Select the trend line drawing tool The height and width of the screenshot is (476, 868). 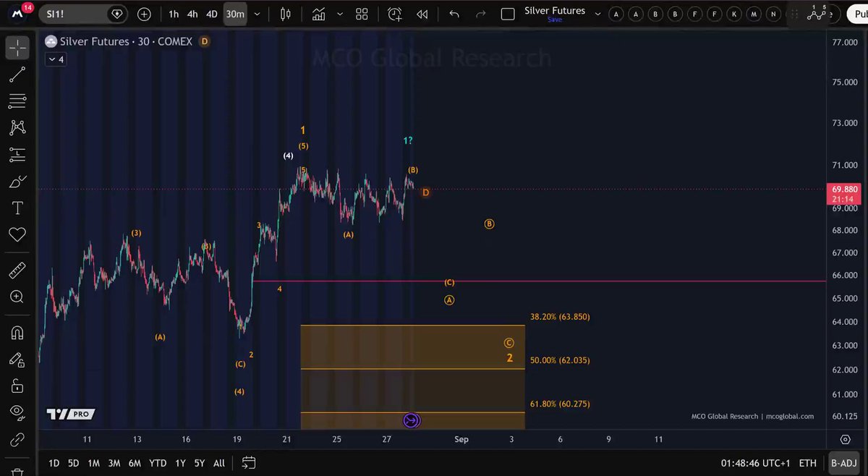(17, 75)
